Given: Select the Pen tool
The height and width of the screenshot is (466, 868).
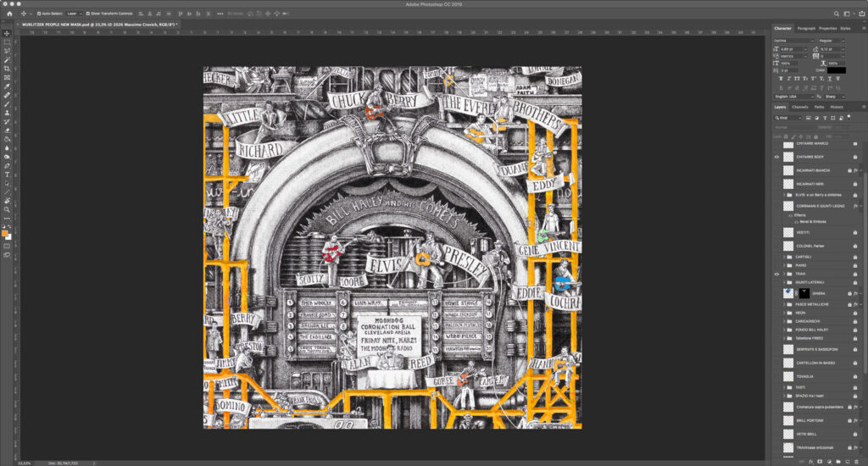Looking at the screenshot, I should pos(7,165).
